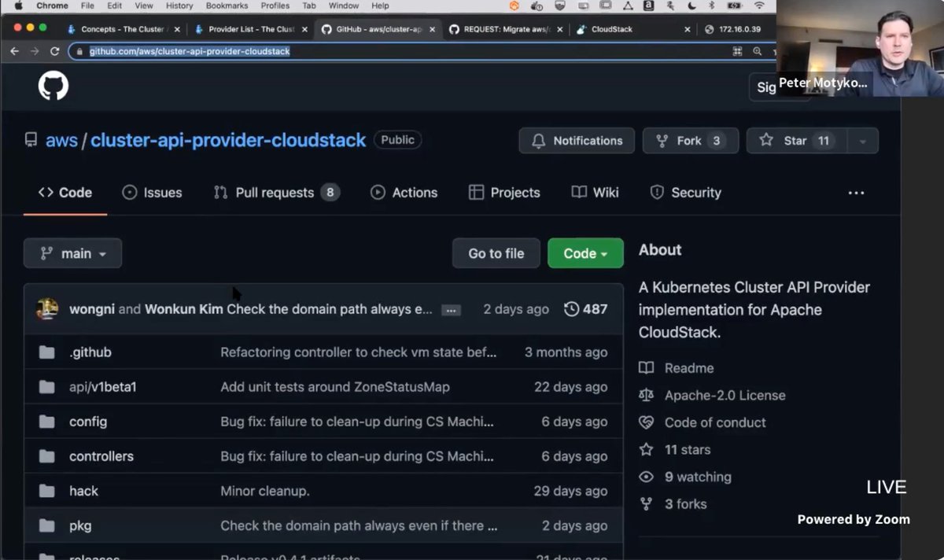Click the hack folder name
This screenshot has height=560, width=944.
[83, 491]
